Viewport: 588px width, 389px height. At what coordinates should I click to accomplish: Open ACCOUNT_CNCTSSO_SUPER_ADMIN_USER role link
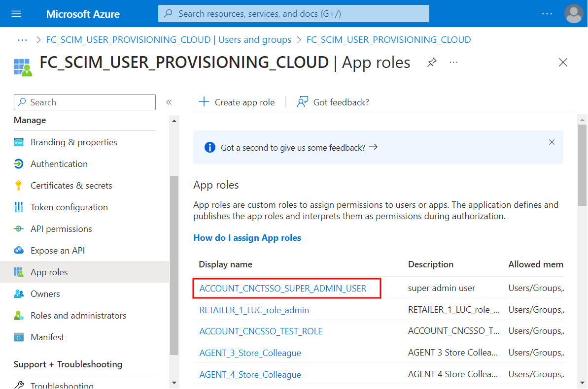(x=282, y=289)
